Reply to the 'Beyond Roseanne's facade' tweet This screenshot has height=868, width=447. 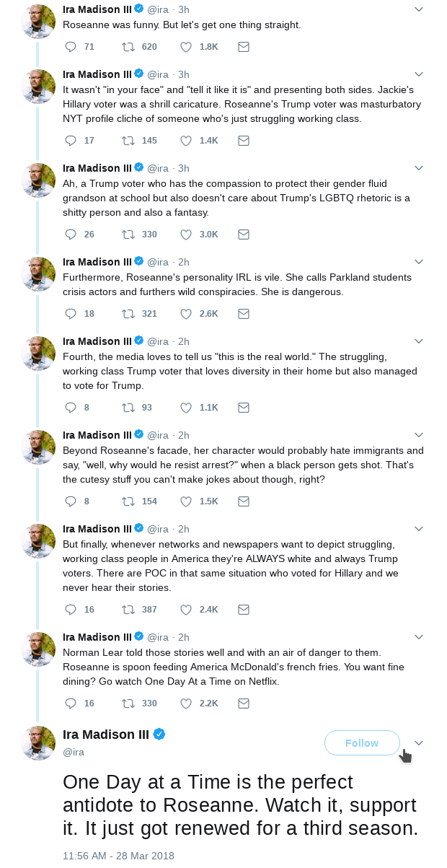click(71, 501)
